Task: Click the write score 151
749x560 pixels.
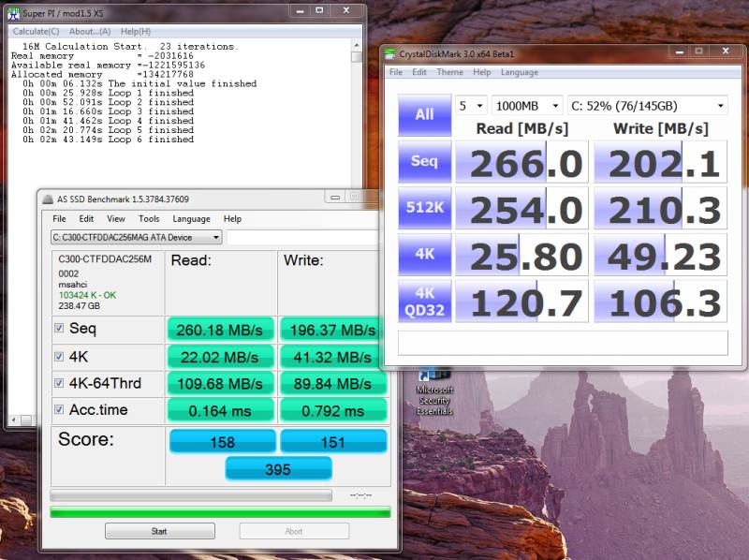Action: point(333,441)
